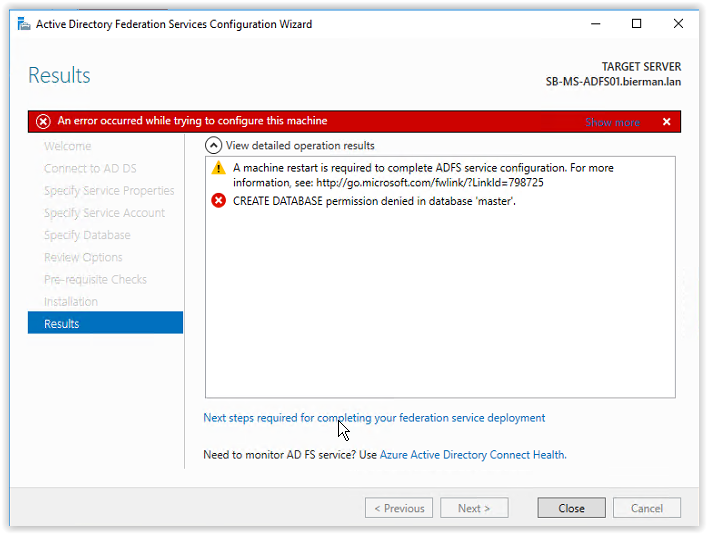The width and height of the screenshot is (707, 534).
Task: Select Specify Service Account step
Action: pyautogui.click(x=105, y=213)
